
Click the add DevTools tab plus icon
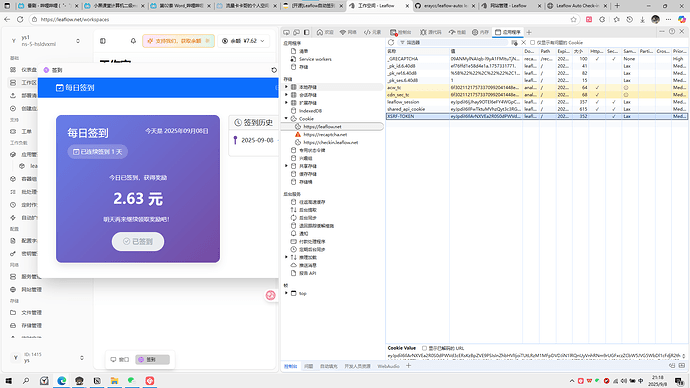coord(529,32)
